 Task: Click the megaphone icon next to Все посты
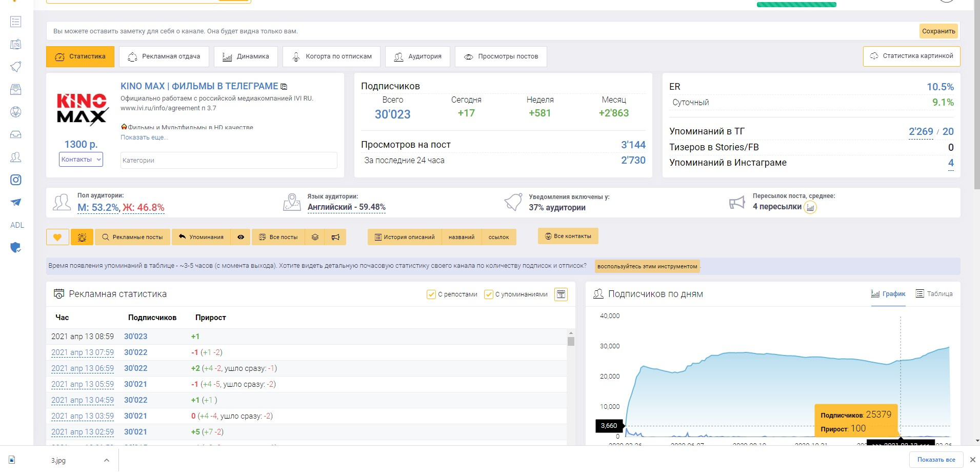point(335,237)
